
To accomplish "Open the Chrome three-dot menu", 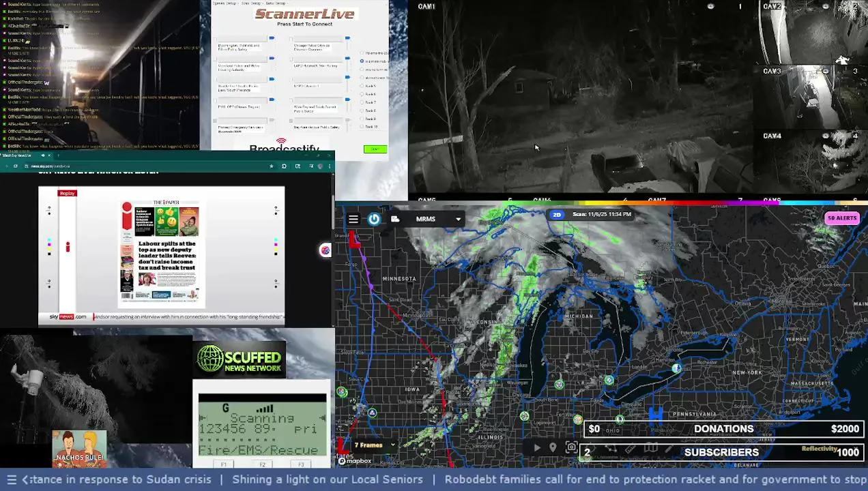I will point(330,166).
